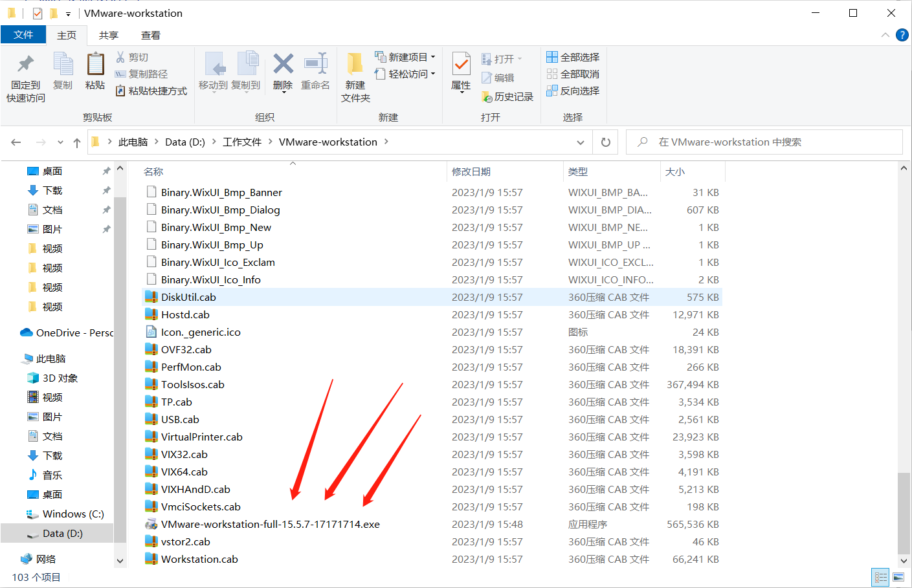912x588 pixels.
Task: Click the 复制到 ribbon button
Action: click(246, 71)
